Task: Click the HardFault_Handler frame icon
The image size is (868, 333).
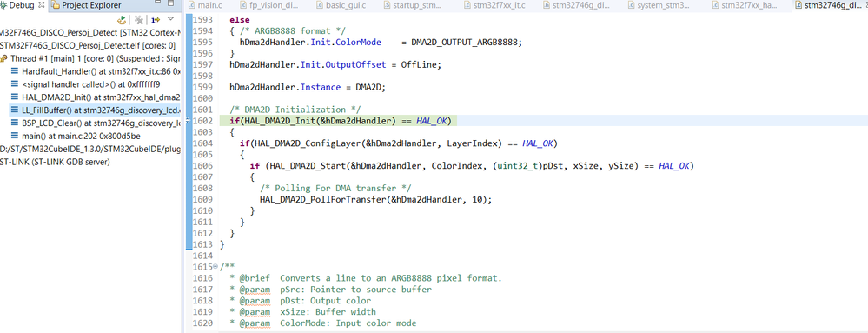Action: tap(15, 71)
